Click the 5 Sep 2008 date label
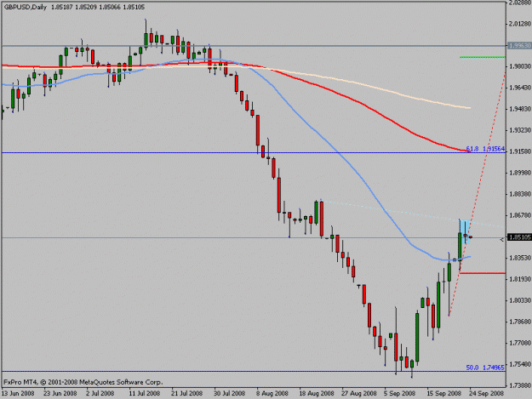 (x=399, y=394)
